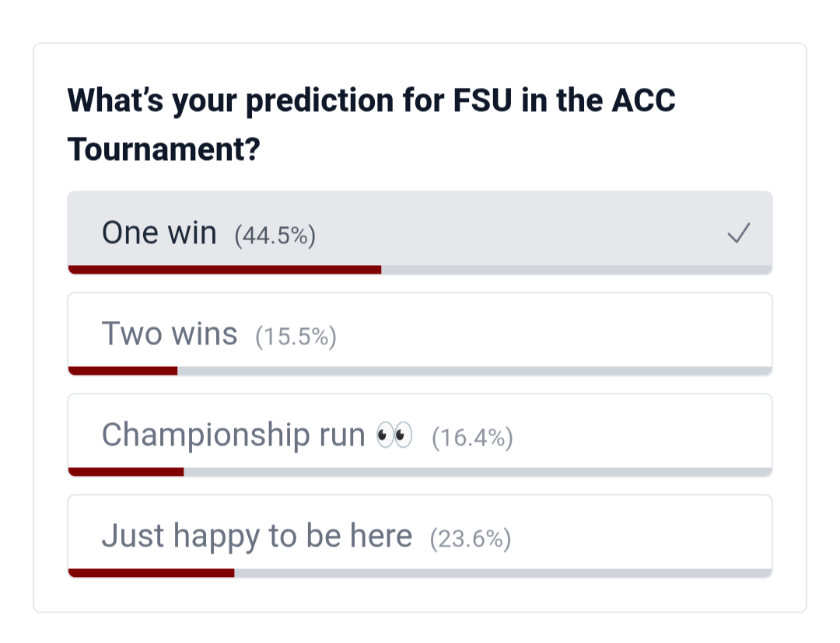Screen dimensions: 840x643
Task: Click the red result bar under Two wins
Action: click(x=123, y=371)
